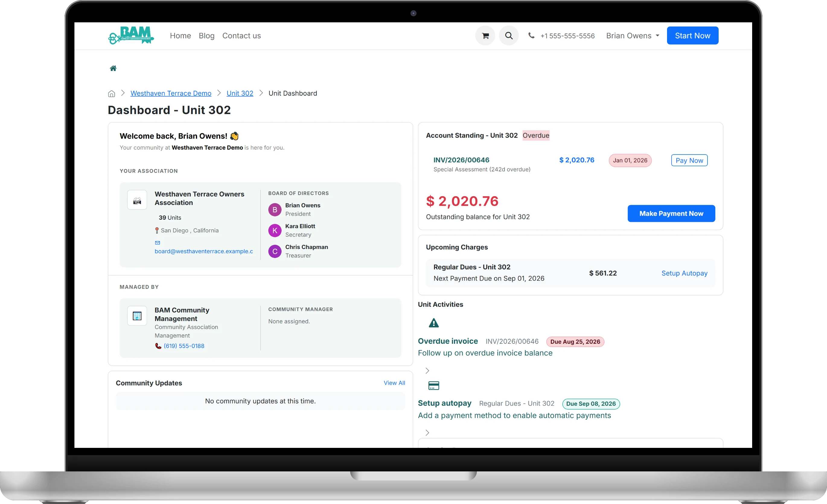Viewport: 827px width, 504px height.
Task: Click the credit card icon for setup autopay
Action: 434,386
